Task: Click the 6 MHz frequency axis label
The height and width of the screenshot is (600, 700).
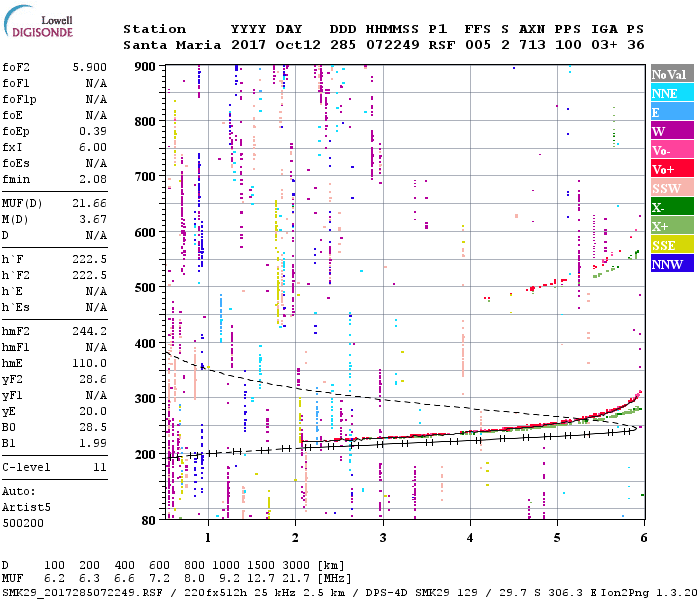Action: tap(643, 538)
